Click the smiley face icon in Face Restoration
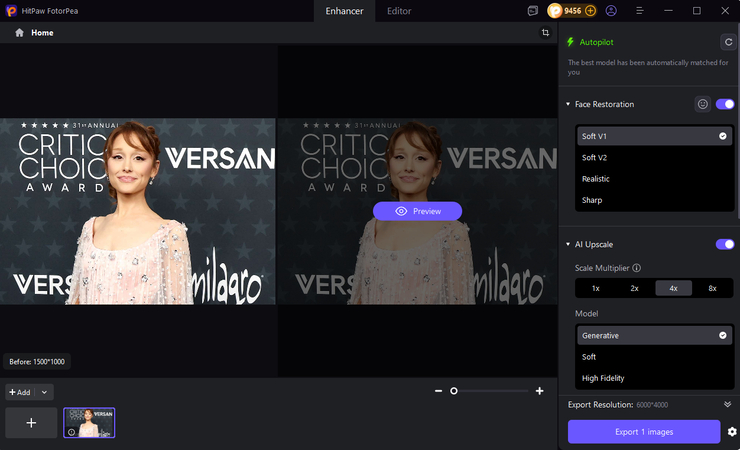 click(x=703, y=104)
